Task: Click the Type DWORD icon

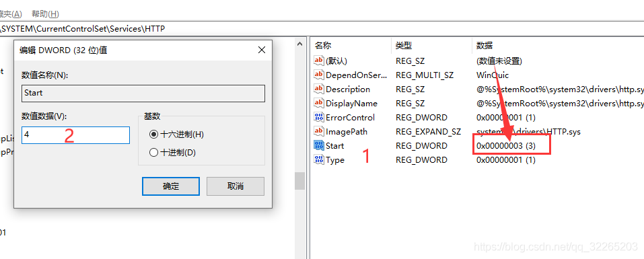Action: (319, 159)
